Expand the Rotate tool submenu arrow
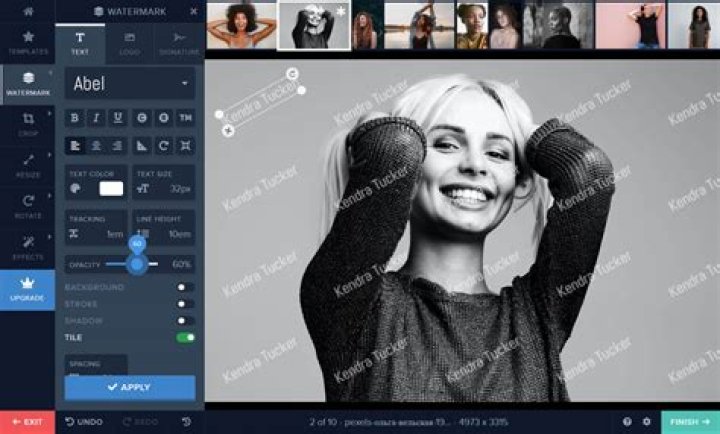The width and height of the screenshot is (720, 434). (x=50, y=196)
